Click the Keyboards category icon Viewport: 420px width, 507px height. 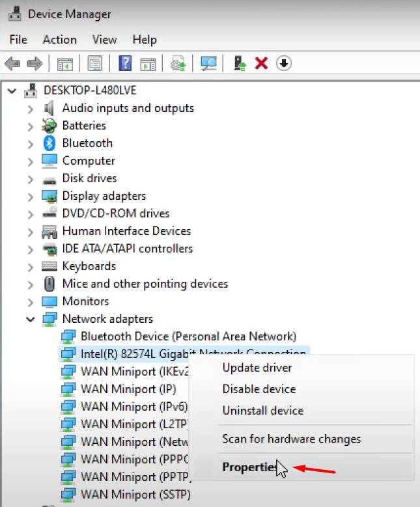tap(49, 266)
